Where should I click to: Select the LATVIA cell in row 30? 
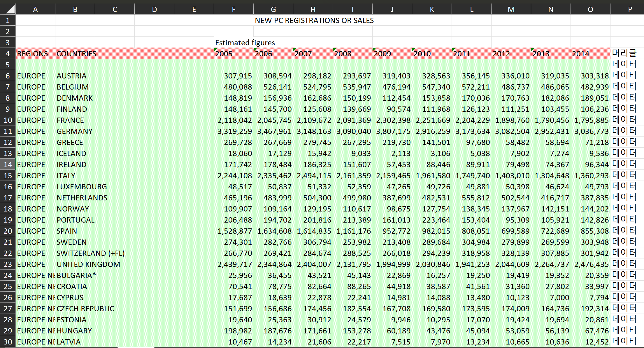click(69, 342)
